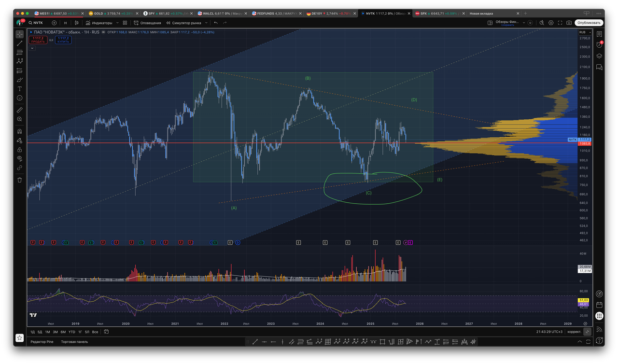
Task: Take a chart snapshot with camera icon
Action: 569,23
